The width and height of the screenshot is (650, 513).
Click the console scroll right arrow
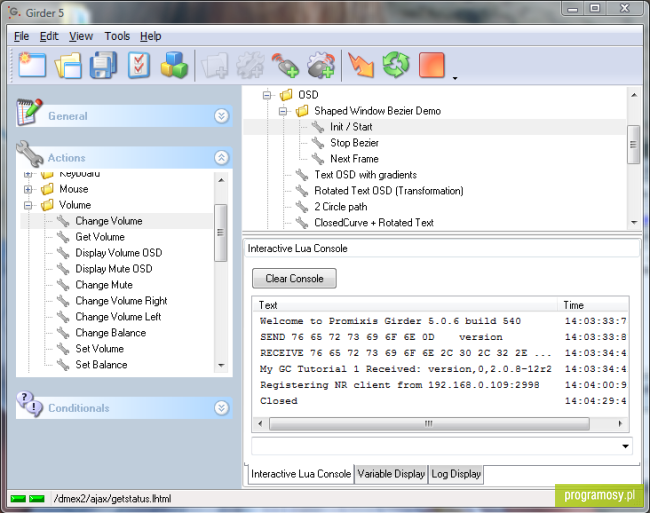tap(620, 423)
